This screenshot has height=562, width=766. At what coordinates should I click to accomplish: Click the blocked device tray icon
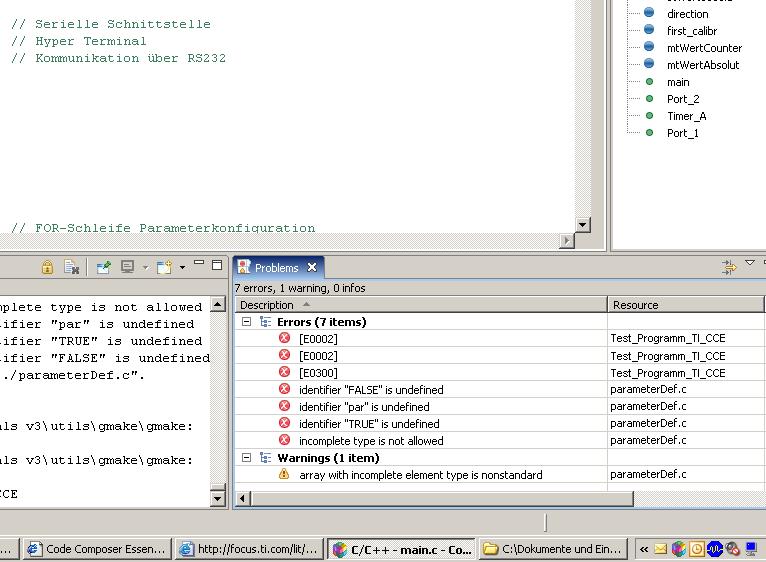coord(732,549)
